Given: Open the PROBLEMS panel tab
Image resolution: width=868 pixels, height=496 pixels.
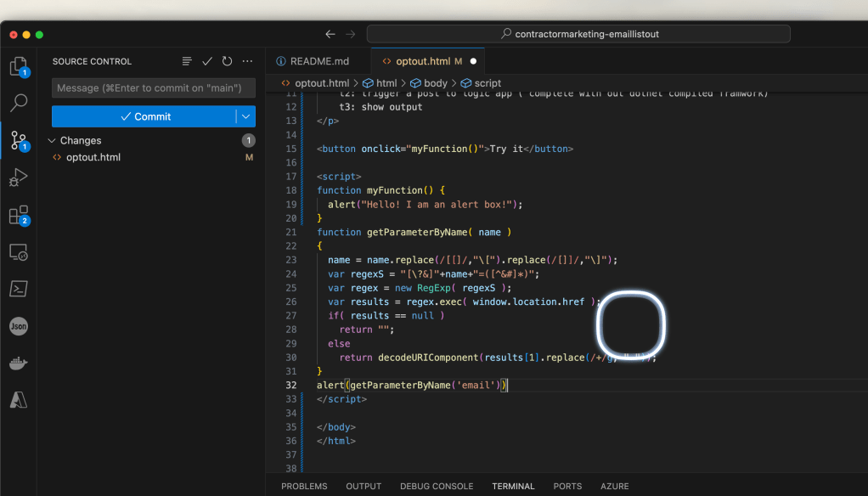Looking at the screenshot, I should [x=304, y=486].
